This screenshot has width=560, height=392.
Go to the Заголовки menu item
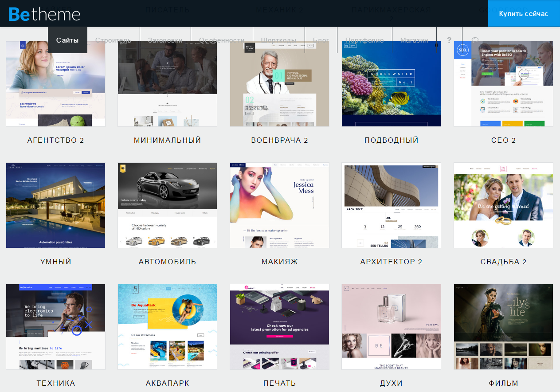click(165, 40)
